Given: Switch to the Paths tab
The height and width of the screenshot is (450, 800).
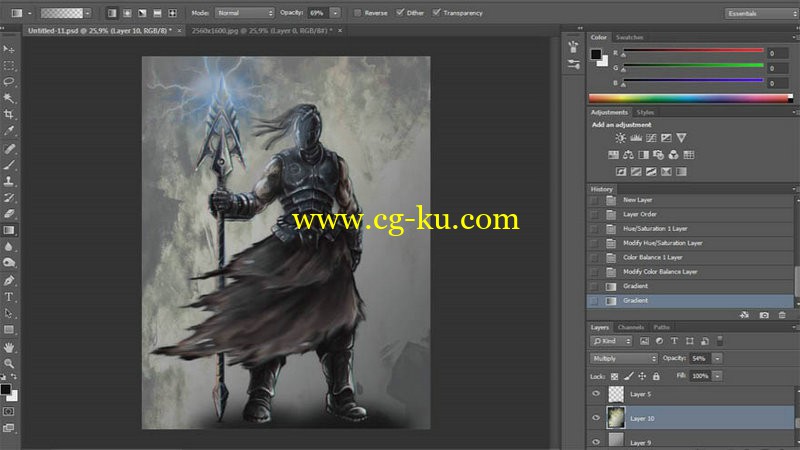Looking at the screenshot, I should 661,327.
